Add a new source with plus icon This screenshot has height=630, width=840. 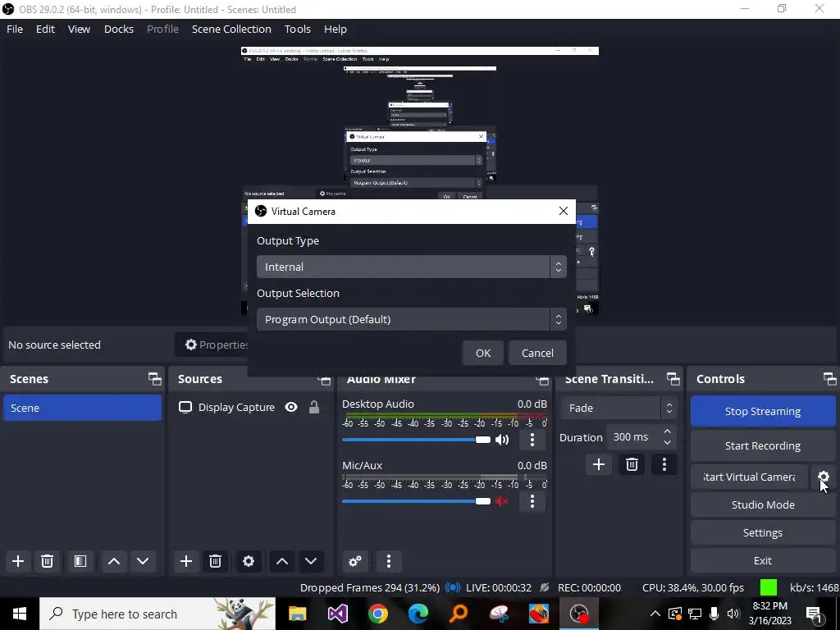(186, 561)
